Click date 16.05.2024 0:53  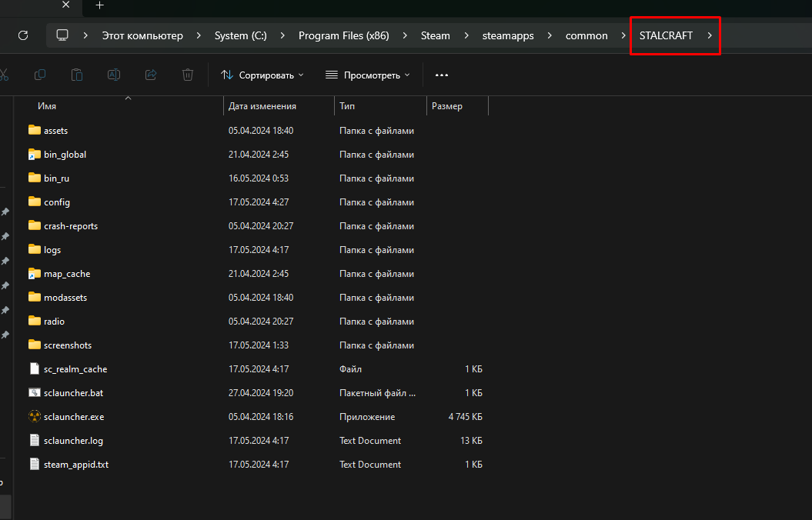tap(259, 178)
